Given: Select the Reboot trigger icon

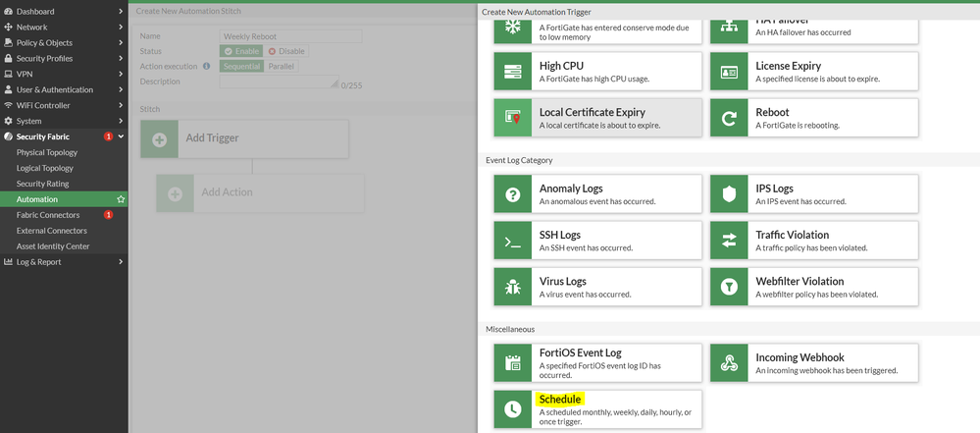Looking at the screenshot, I should tap(729, 117).
